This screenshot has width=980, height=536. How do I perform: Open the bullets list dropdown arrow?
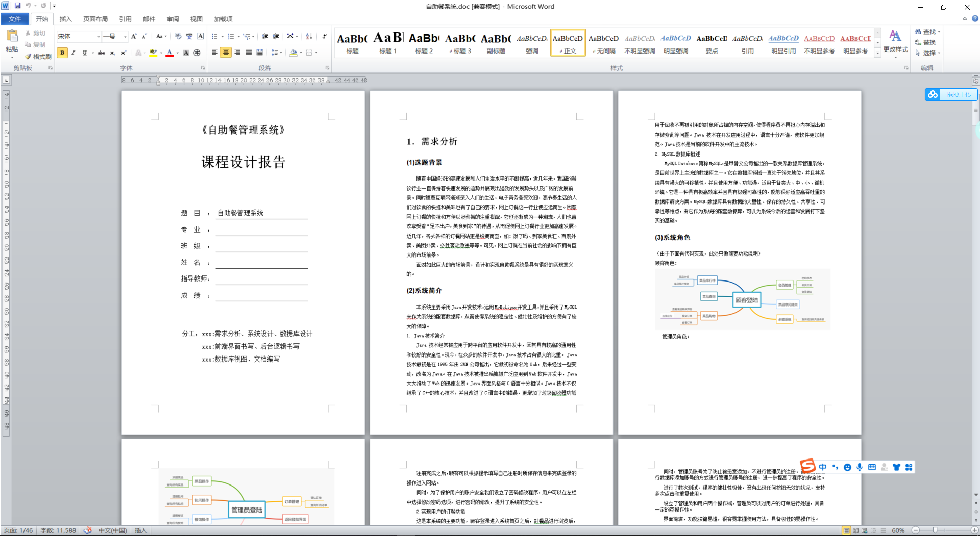pyautogui.click(x=223, y=37)
